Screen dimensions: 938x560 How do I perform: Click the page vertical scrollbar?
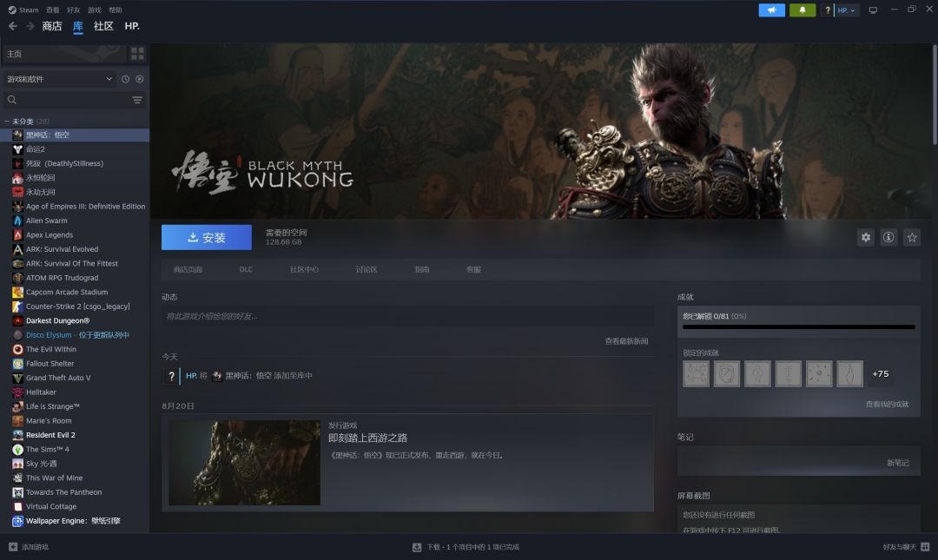[x=935, y=94]
